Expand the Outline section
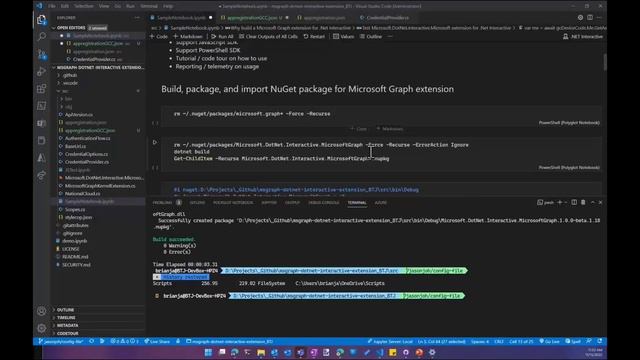 tap(65, 310)
